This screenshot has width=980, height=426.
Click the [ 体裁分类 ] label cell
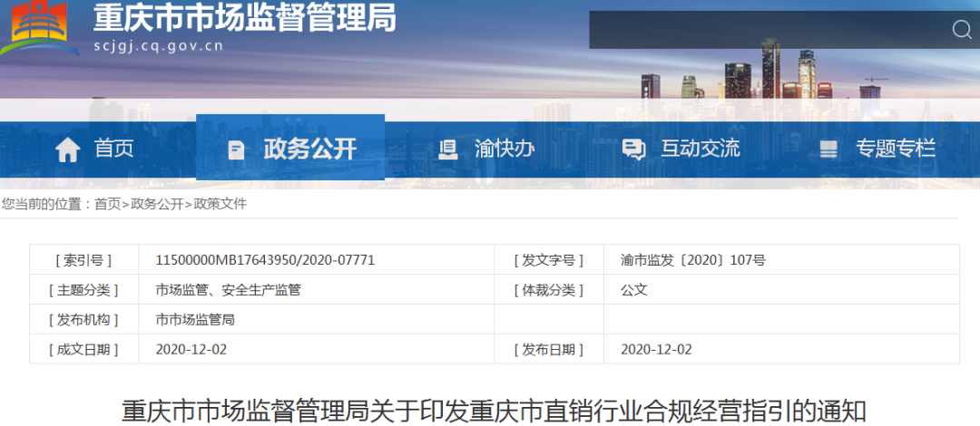(549, 290)
